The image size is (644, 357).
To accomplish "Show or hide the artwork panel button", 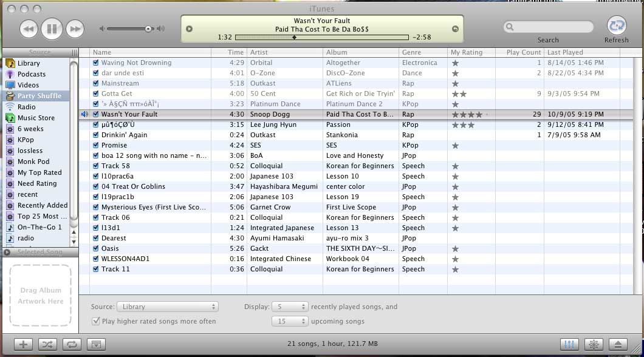I will (x=96, y=344).
